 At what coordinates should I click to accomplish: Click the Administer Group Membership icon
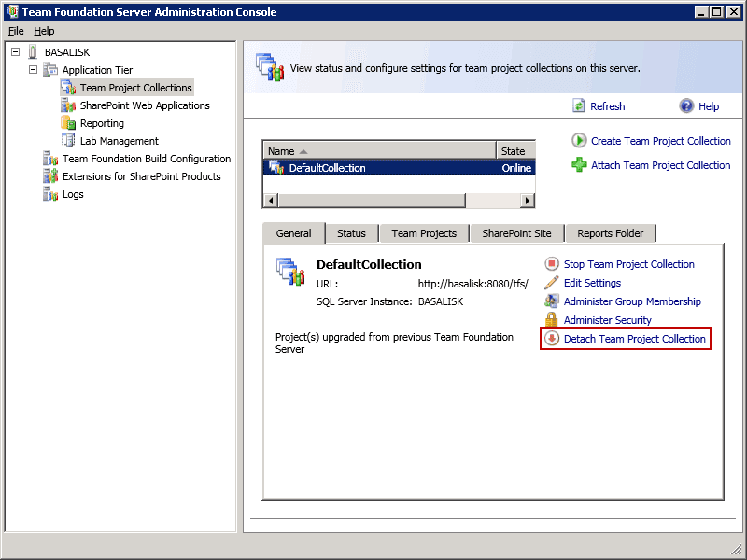(x=552, y=301)
